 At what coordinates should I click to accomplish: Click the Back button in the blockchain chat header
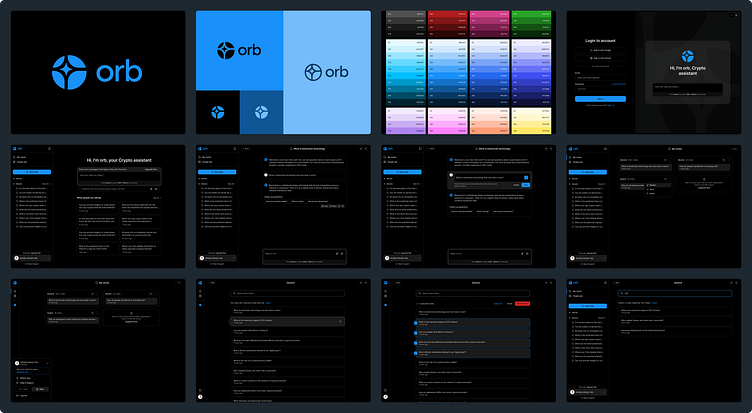(x=246, y=149)
